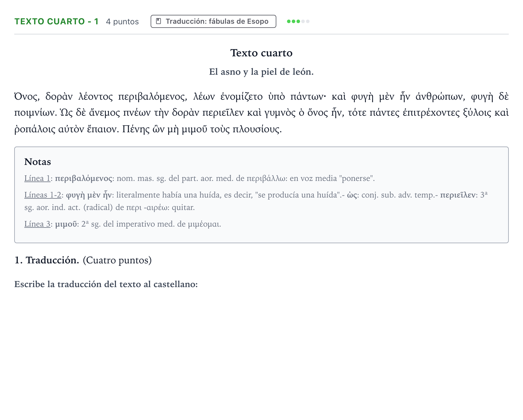Click the green difficulty dots indicator

coord(298,21)
